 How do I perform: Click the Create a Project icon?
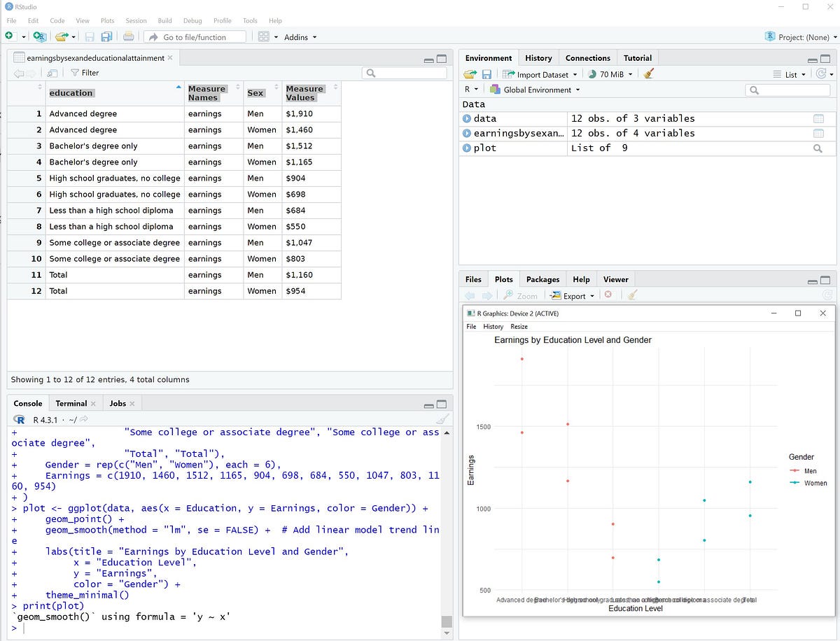(39, 36)
